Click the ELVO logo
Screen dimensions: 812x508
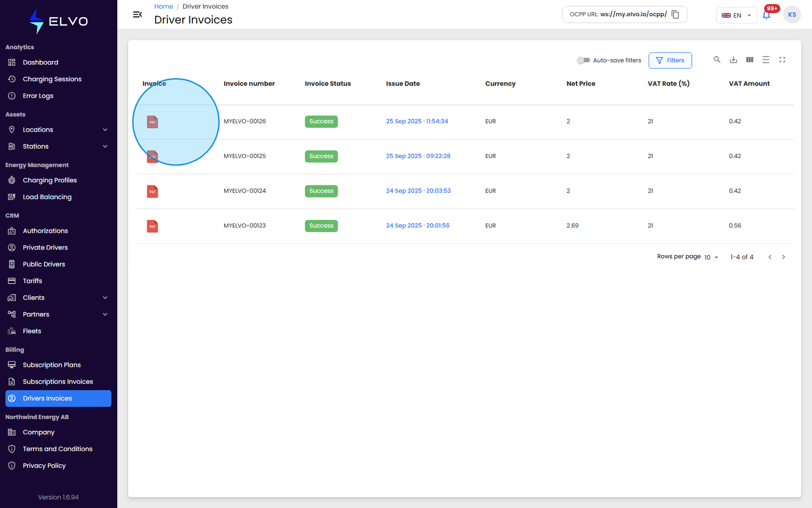tap(58, 21)
